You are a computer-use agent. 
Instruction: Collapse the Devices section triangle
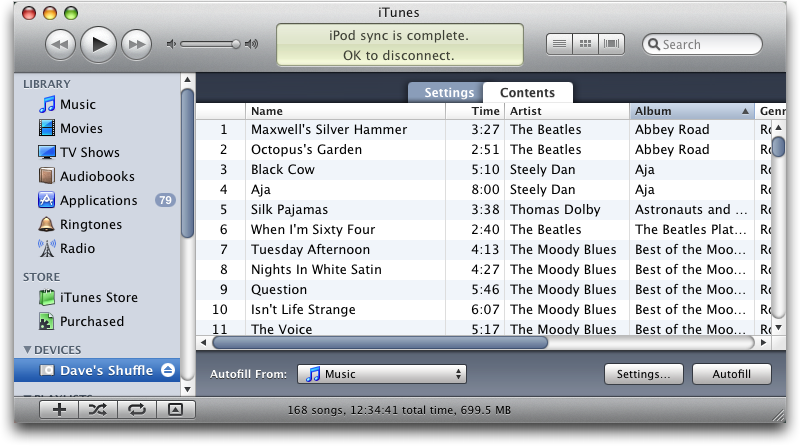pos(28,350)
